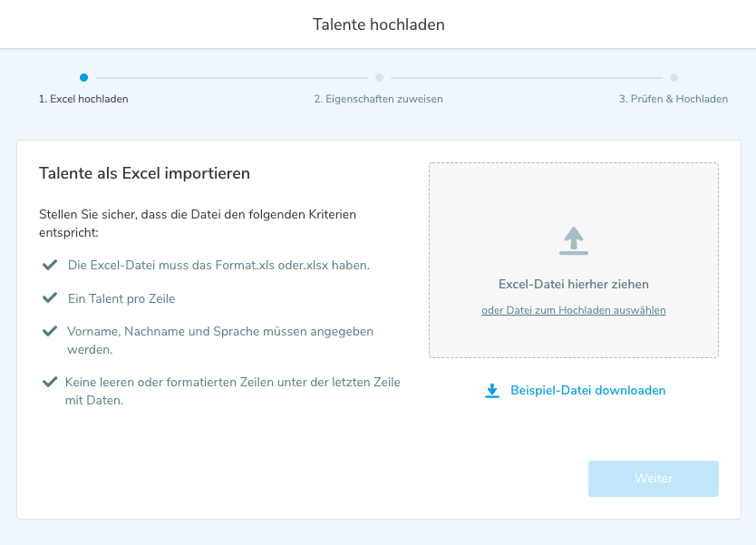Click the upload arrow icon in drop zone
The image size is (756, 545).
tap(573, 240)
